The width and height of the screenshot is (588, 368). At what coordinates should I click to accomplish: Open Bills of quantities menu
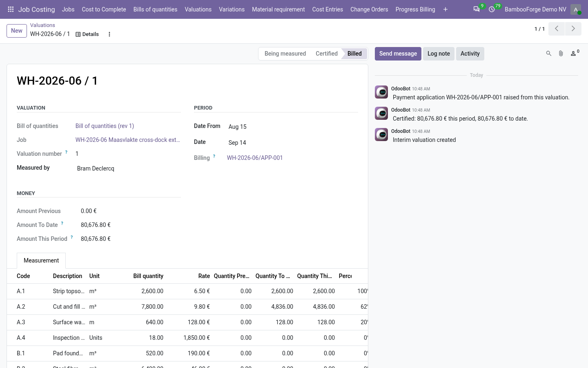155,9
